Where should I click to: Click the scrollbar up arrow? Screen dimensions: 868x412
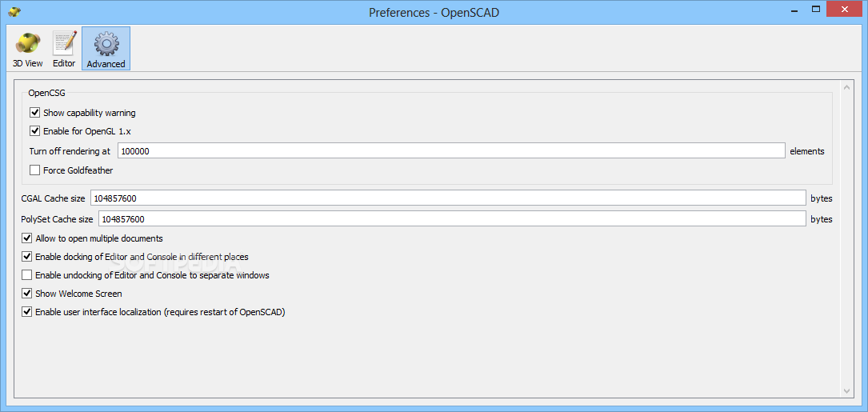(x=846, y=87)
